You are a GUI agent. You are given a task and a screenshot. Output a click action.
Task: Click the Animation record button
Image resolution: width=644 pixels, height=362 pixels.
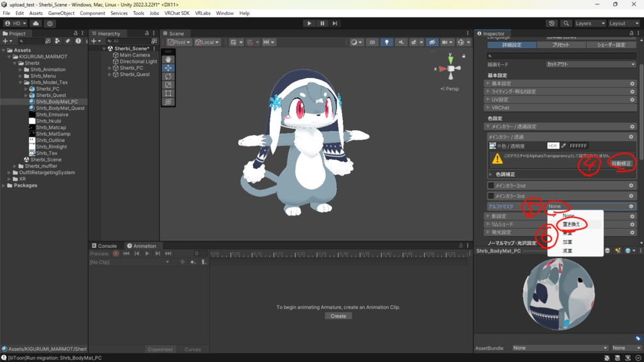pyautogui.click(x=116, y=254)
